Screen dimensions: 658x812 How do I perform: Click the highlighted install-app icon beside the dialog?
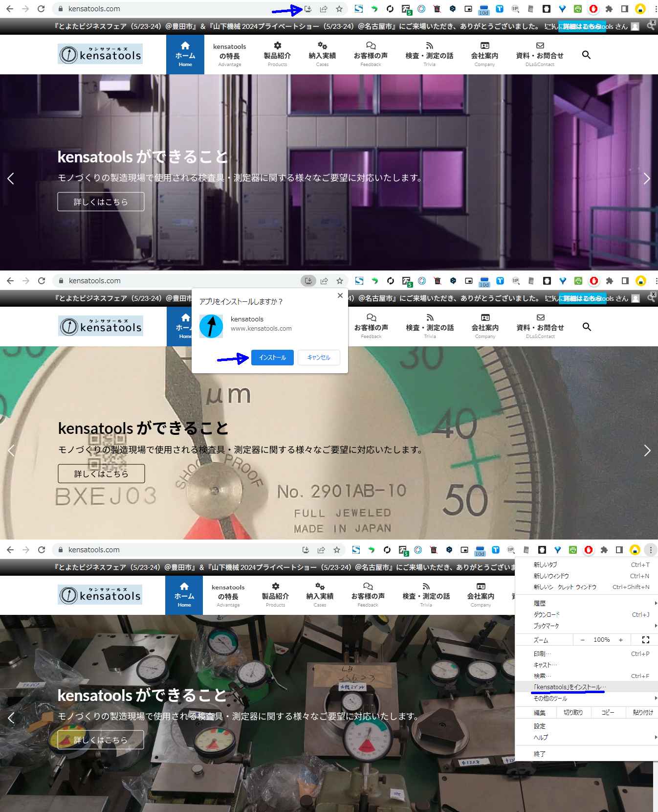(x=308, y=281)
